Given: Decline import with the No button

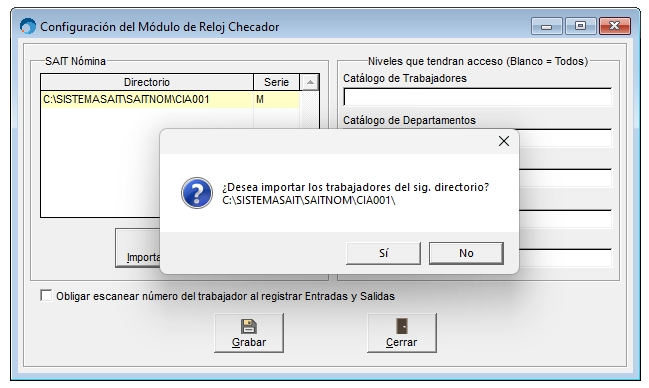Looking at the screenshot, I should (x=466, y=253).
